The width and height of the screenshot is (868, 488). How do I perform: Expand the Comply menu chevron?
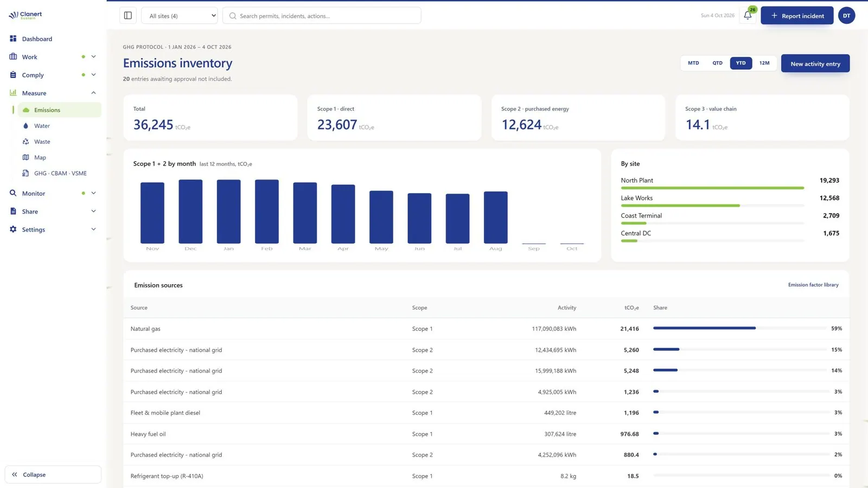point(93,75)
